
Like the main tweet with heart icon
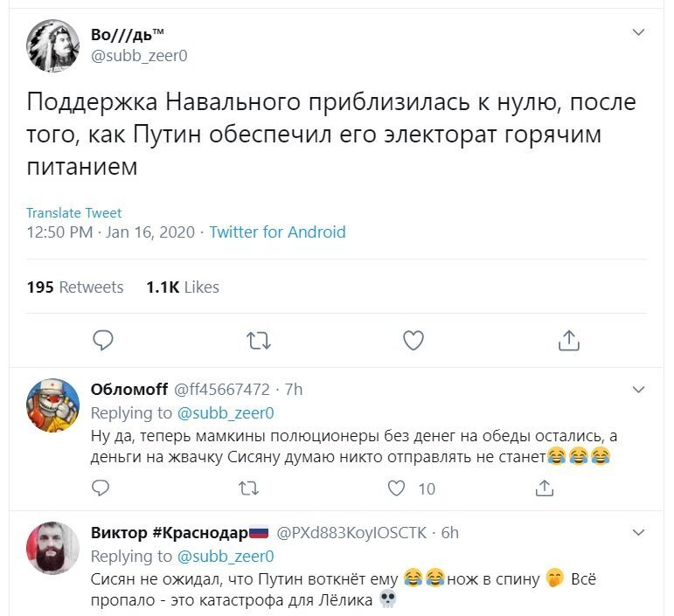point(413,340)
